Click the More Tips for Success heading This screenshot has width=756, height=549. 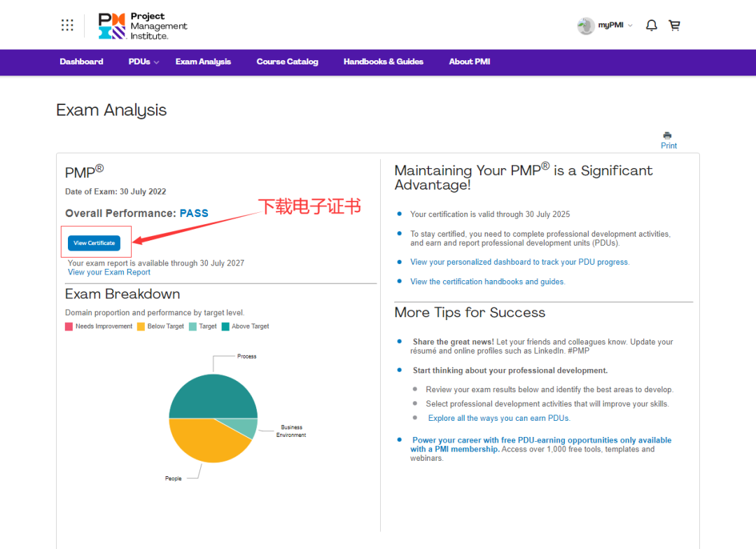pos(470,312)
